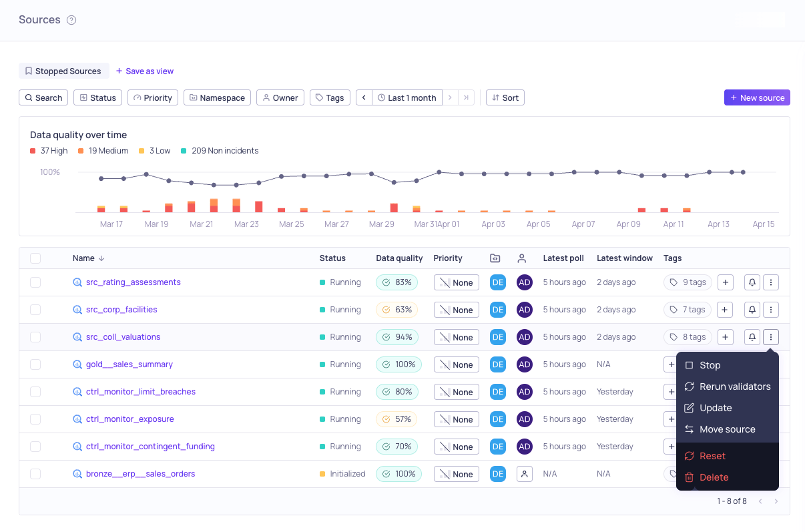Go to previous time range arrow
805x532 pixels.
[364, 97]
